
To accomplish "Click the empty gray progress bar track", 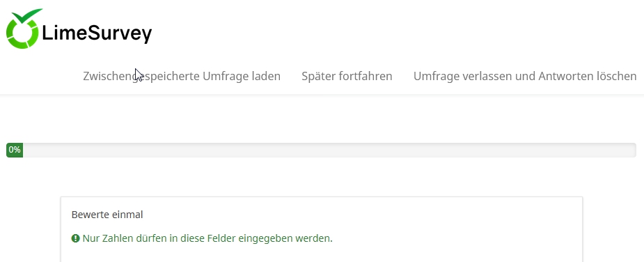I will pyautogui.click(x=329, y=150).
